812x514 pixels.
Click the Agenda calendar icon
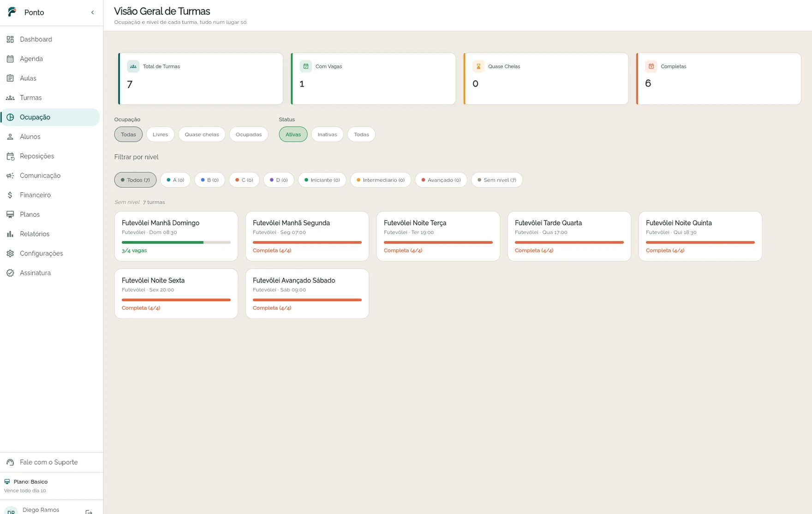(10, 59)
